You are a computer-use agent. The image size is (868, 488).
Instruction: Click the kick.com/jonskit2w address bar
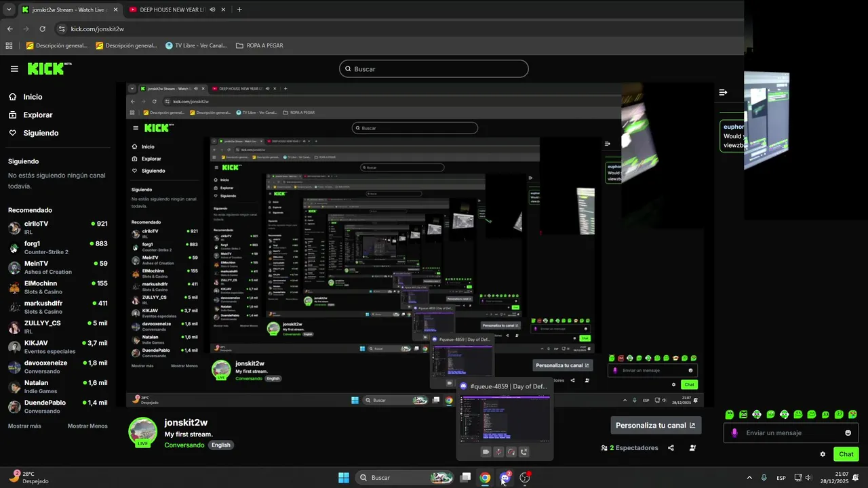coord(98,29)
